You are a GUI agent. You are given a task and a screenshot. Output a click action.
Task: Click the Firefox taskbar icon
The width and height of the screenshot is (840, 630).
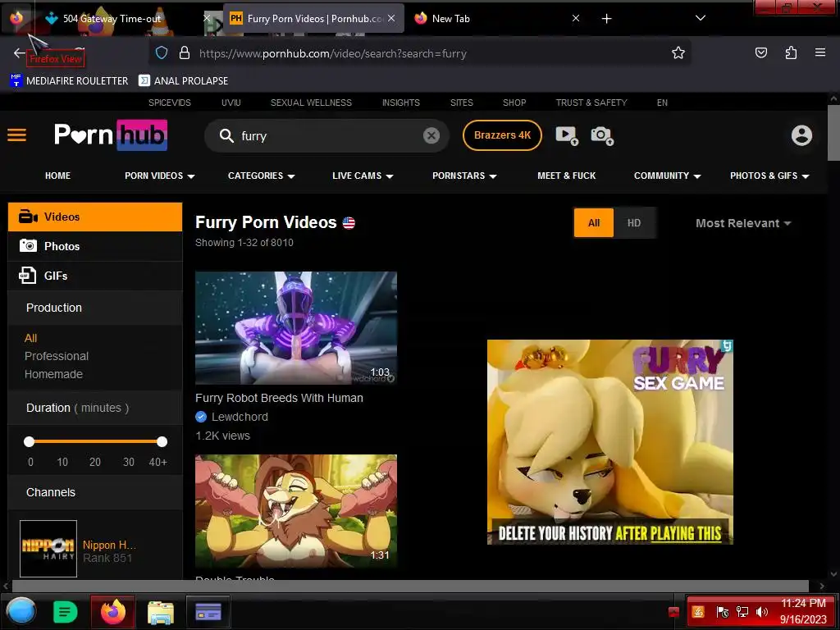tap(113, 611)
